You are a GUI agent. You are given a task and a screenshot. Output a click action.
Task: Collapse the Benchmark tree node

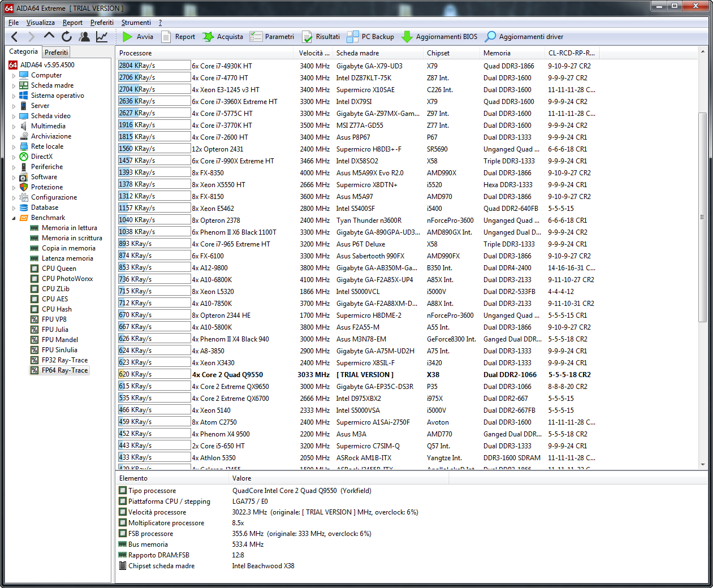point(14,218)
